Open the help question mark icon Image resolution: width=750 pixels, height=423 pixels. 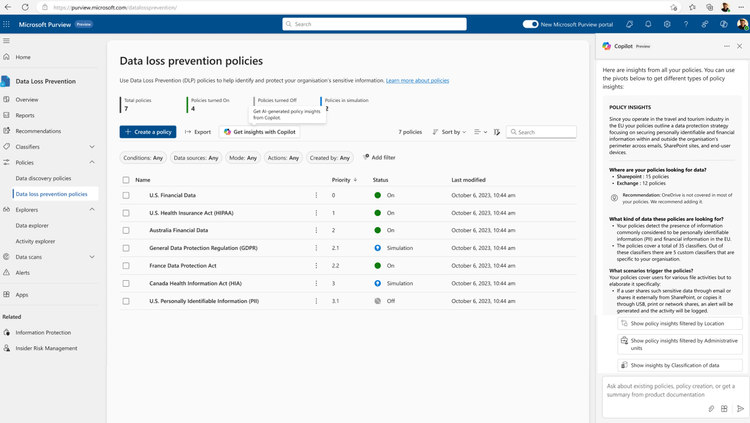685,24
